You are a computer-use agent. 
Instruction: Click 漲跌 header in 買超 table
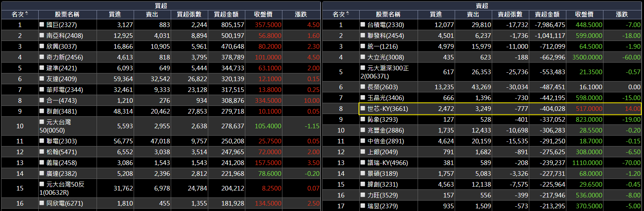click(301, 14)
